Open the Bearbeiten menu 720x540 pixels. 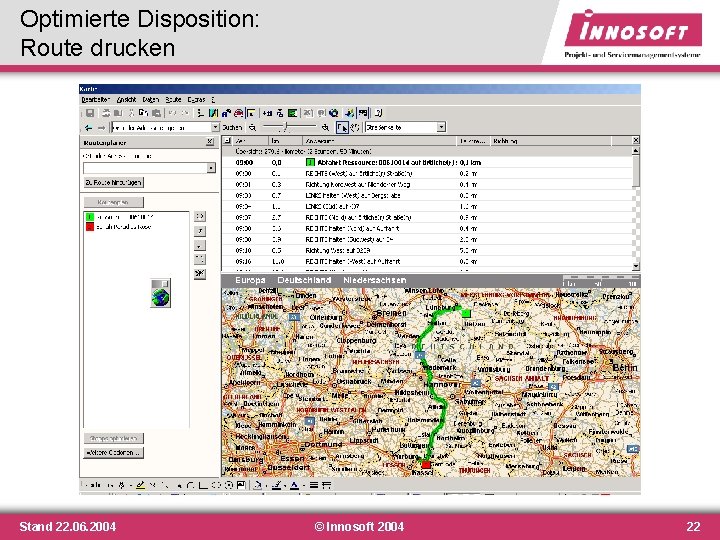[x=95, y=100]
